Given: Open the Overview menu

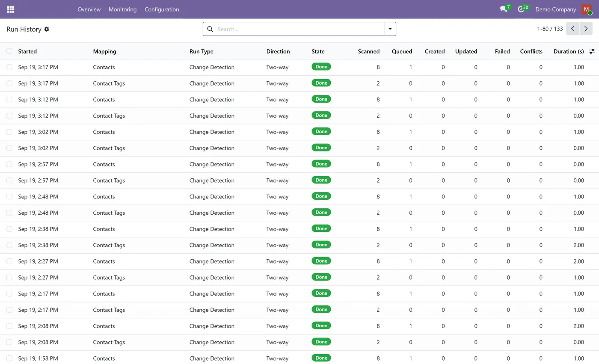Looking at the screenshot, I should 89,9.
